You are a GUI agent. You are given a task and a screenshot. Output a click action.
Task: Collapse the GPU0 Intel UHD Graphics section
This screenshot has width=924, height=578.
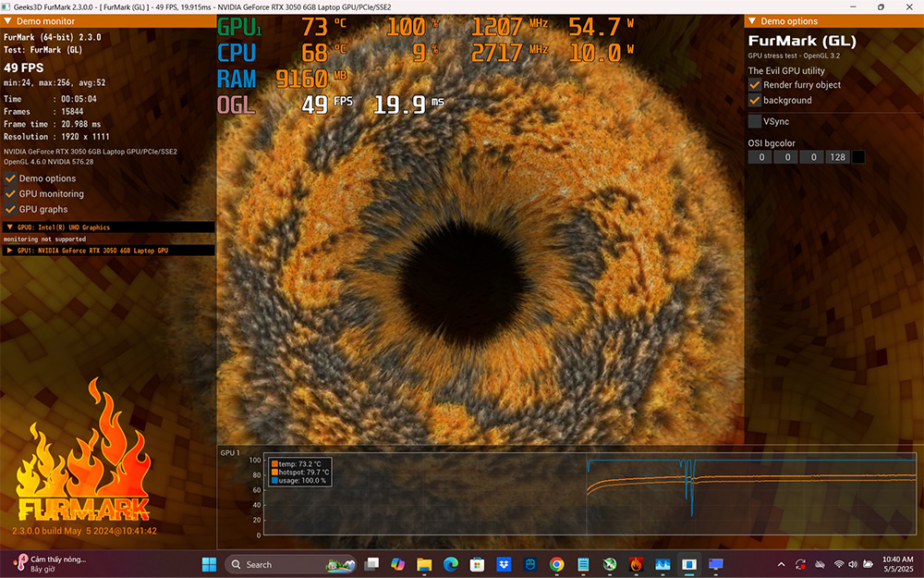tap(9, 228)
